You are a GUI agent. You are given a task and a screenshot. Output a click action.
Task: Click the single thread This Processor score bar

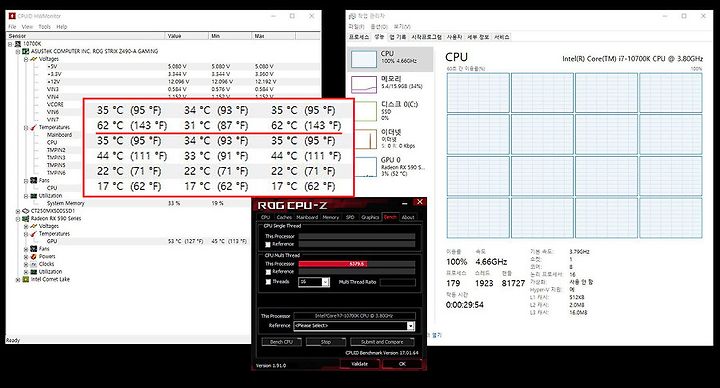[357, 236]
